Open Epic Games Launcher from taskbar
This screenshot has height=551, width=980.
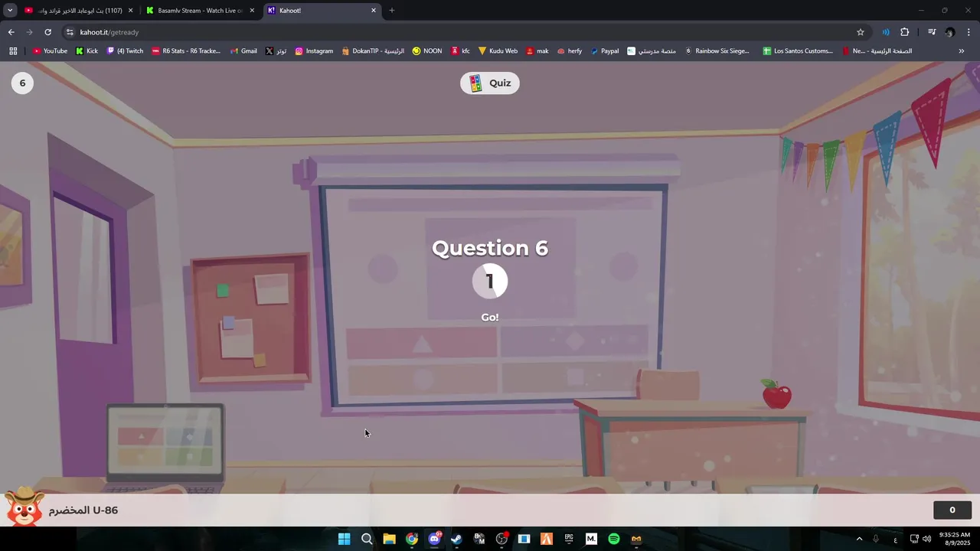pos(569,539)
